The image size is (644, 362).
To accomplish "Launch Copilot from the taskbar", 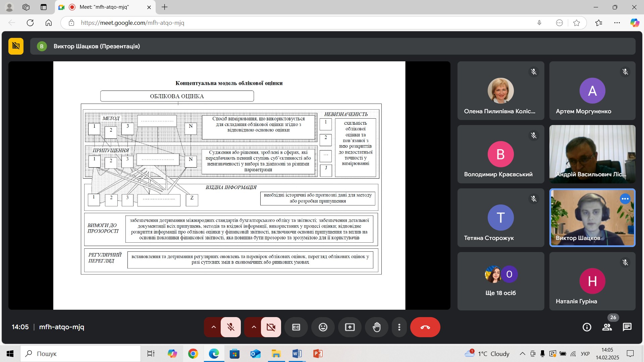I will pyautogui.click(x=172, y=354).
